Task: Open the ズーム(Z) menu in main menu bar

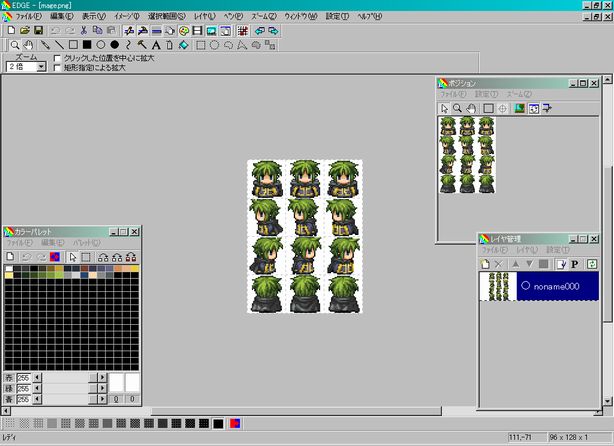Action: click(264, 16)
